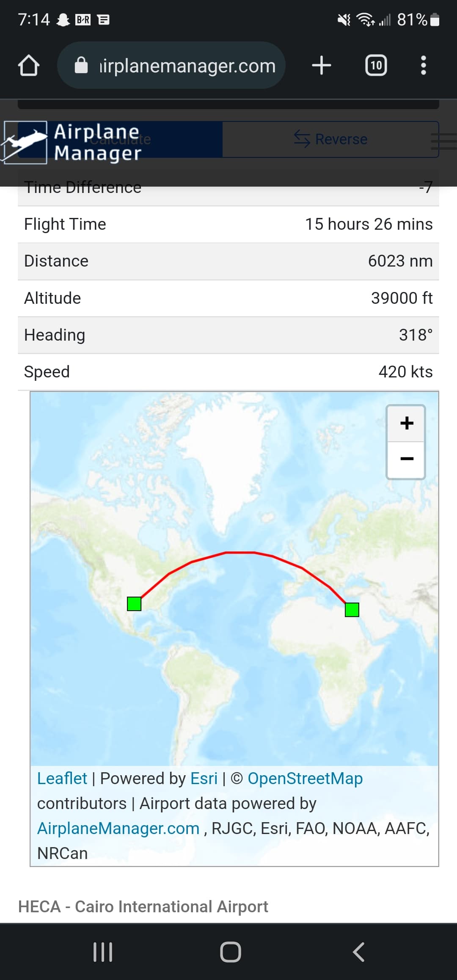This screenshot has width=457, height=980.
Task: Open the AirplaneManager.com attribution link
Action: (x=118, y=829)
